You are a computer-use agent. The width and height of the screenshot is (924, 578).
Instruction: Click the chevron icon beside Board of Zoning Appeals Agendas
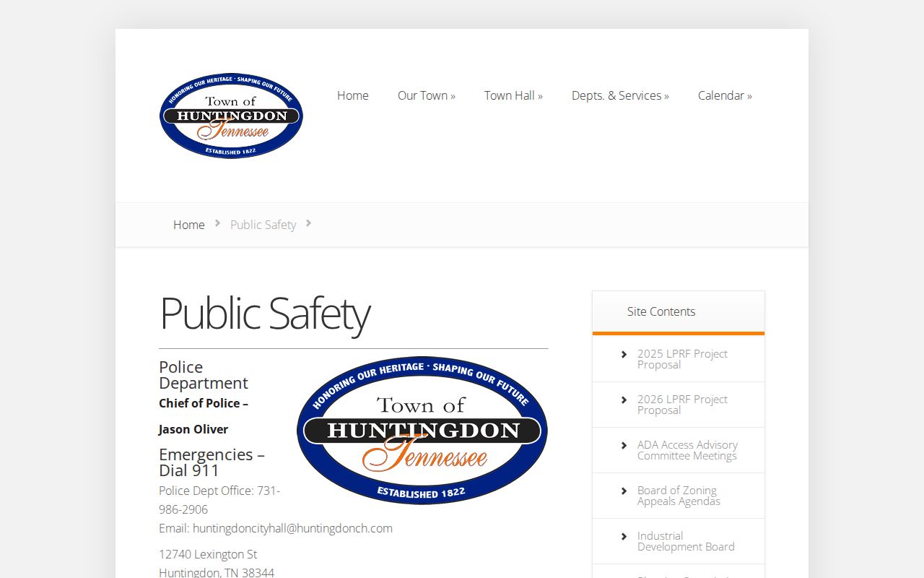coord(624,491)
